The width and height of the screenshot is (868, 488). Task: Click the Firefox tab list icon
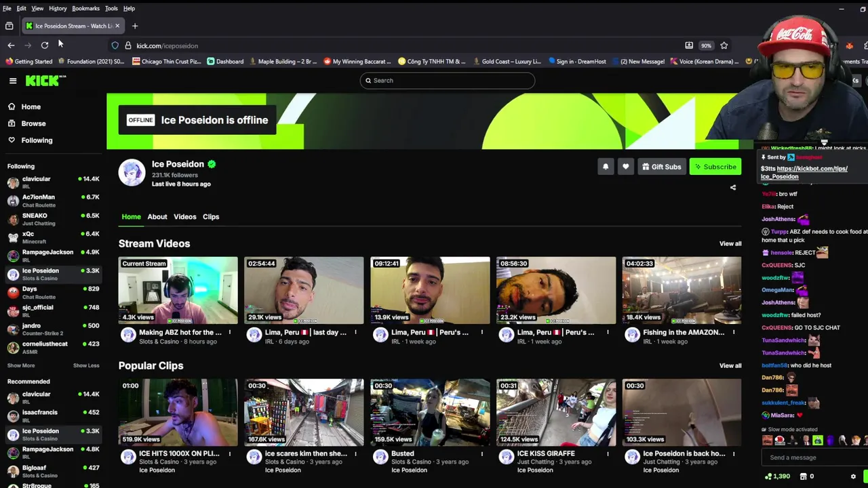[9, 26]
